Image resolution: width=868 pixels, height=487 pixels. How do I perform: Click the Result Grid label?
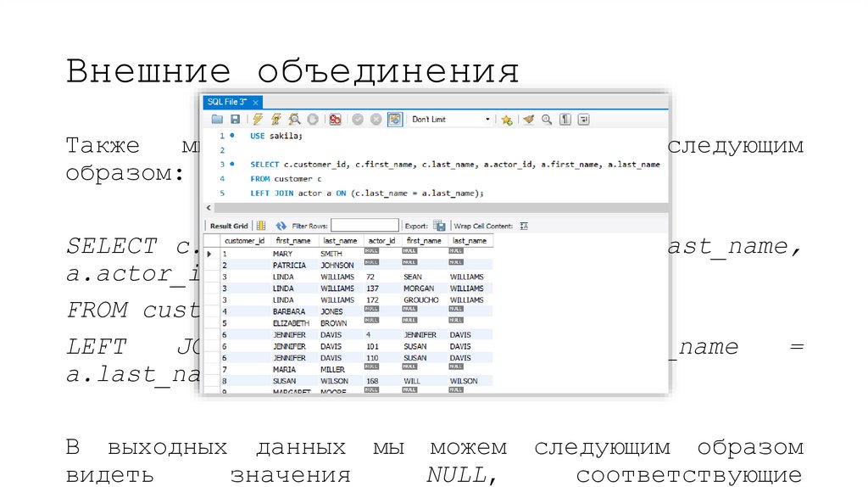229,226
